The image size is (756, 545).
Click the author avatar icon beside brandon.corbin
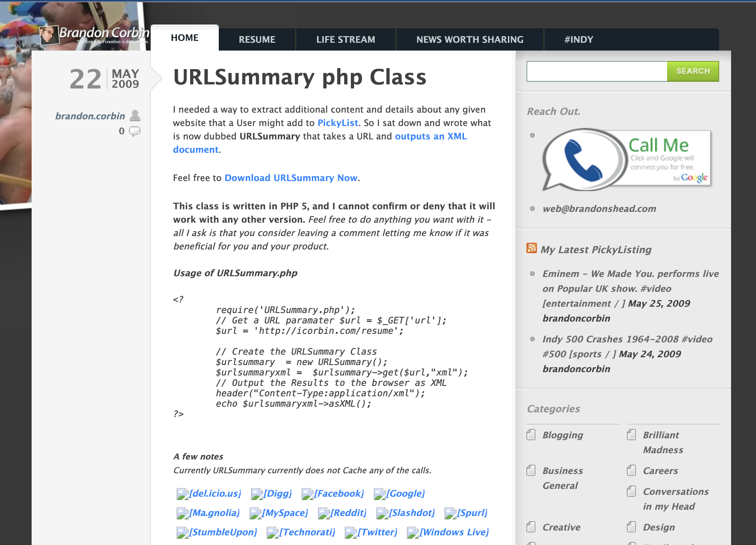pyautogui.click(x=135, y=116)
